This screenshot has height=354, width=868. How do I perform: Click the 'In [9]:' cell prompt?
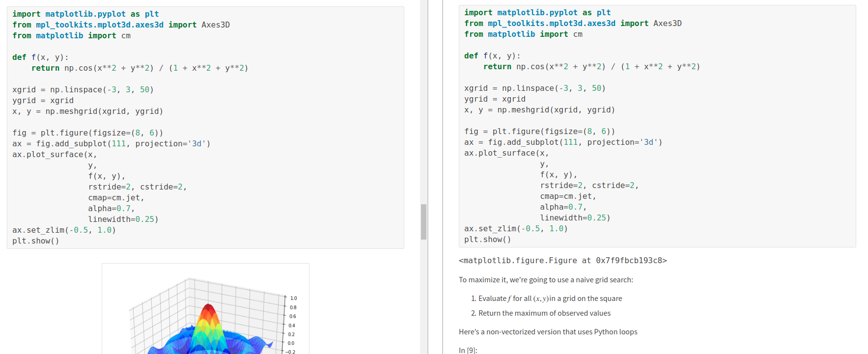click(468, 350)
